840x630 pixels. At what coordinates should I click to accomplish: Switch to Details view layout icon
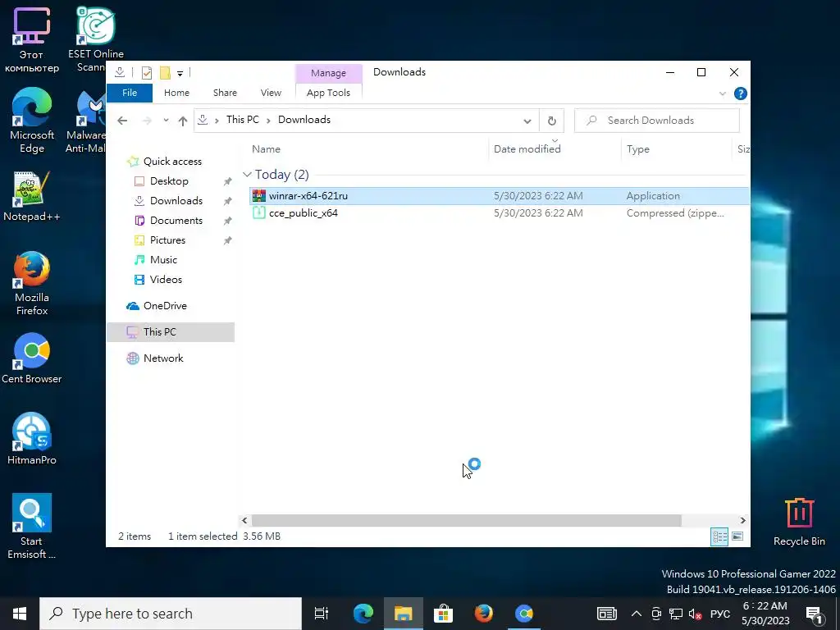719,536
